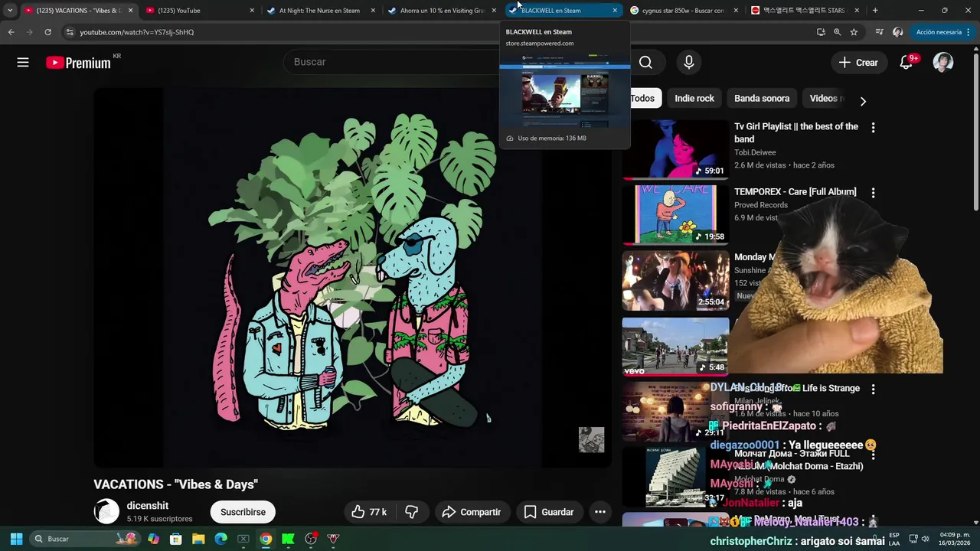
Task: Open the TEMPOREX thumbnail 19:58
Action: pos(675,215)
